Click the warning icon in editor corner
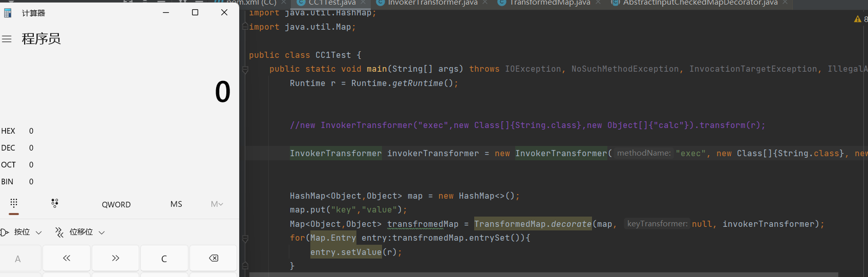 (x=857, y=19)
